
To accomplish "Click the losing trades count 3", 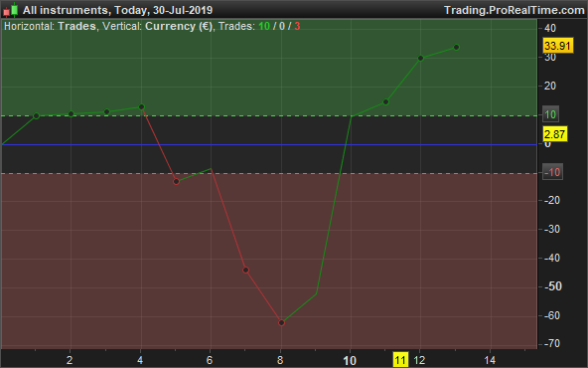I will tap(297, 26).
